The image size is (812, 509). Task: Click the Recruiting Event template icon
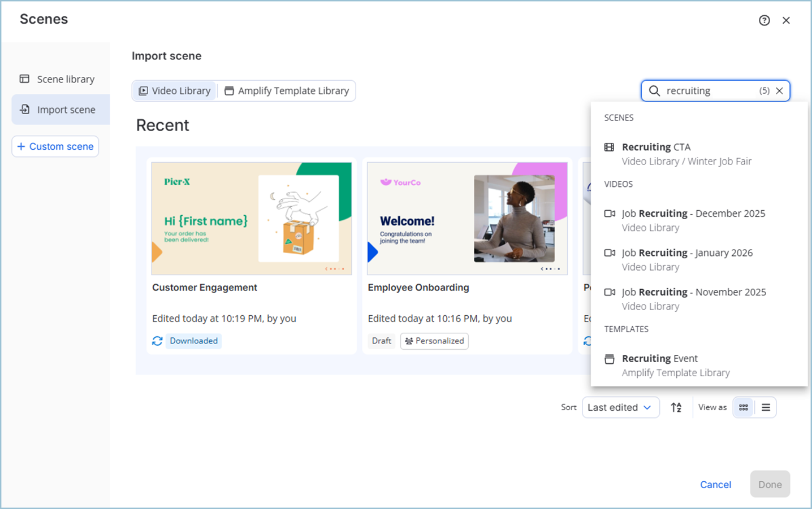coord(609,359)
